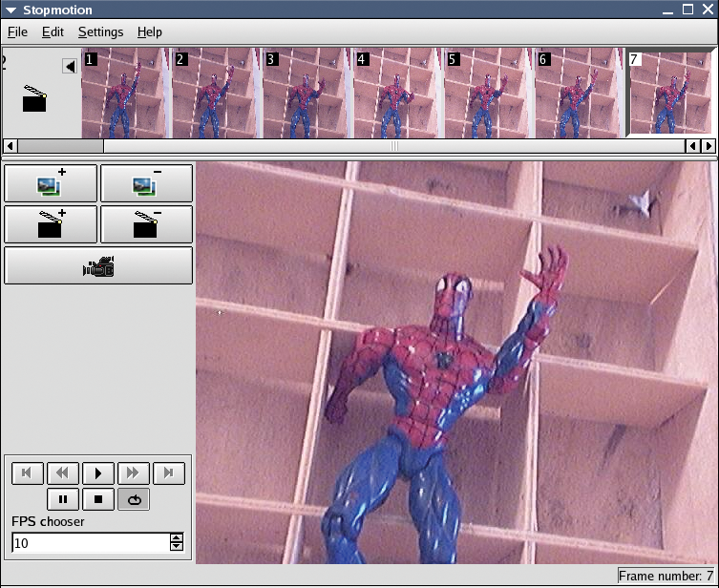Maximize the Stopmotion window

[x=687, y=10]
